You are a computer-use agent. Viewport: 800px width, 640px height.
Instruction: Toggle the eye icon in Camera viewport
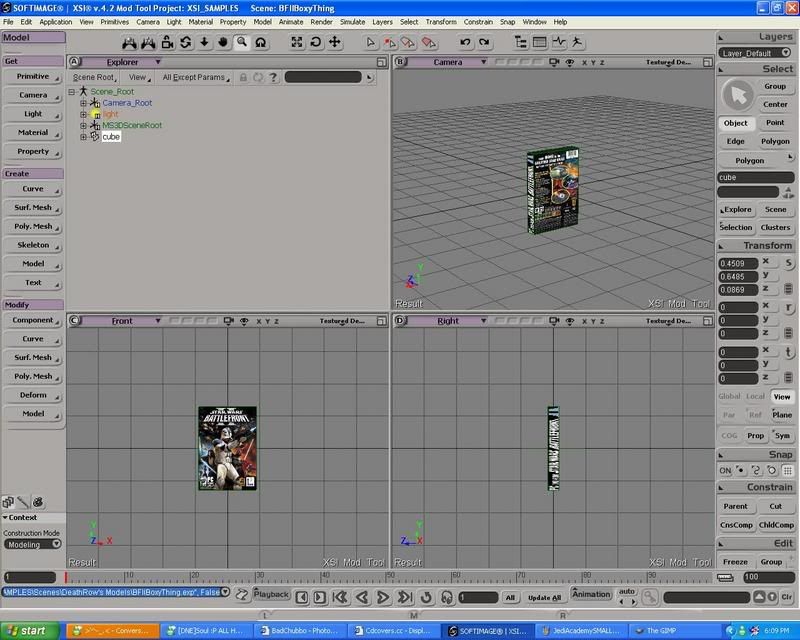tap(570, 62)
